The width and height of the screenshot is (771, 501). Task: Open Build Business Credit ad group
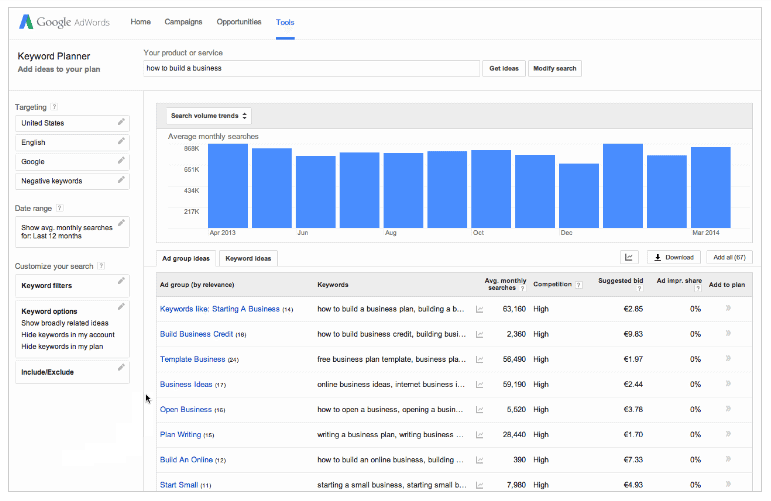pyautogui.click(x=196, y=334)
